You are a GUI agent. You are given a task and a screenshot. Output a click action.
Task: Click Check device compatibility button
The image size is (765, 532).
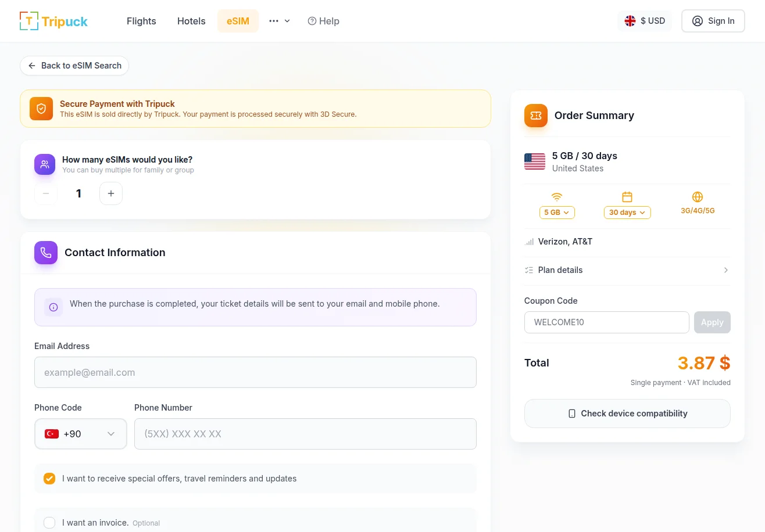[x=627, y=414]
